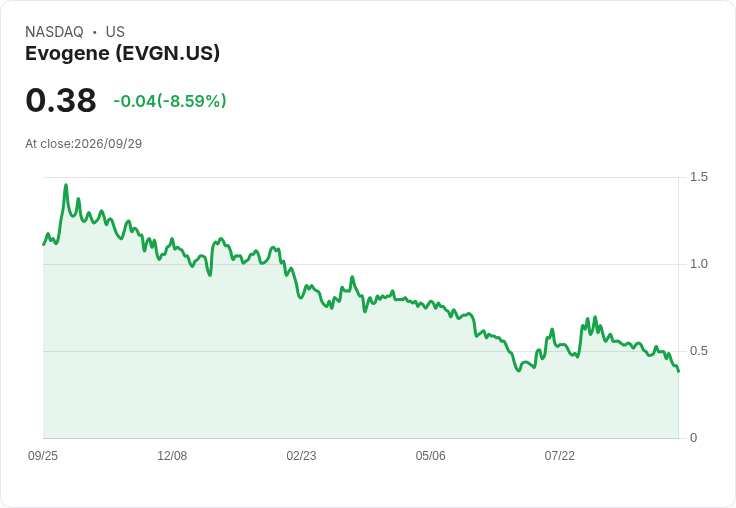Click the -0.04(-8.59%) price change
The width and height of the screenshot is (736, 508).
pyautogui.click(x=170, y=101)
